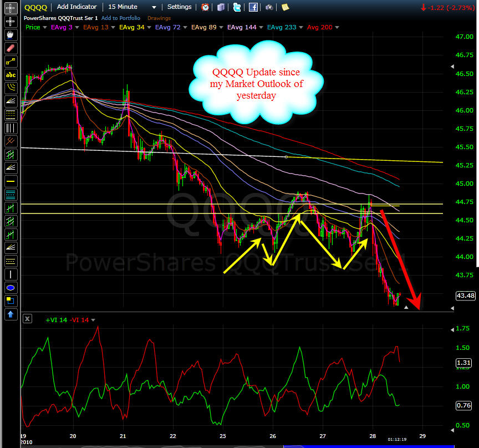Click the binoculars icon in top toolbar
Screen dimensions: 479x448
pyautogui.click(x=269, y=7)
